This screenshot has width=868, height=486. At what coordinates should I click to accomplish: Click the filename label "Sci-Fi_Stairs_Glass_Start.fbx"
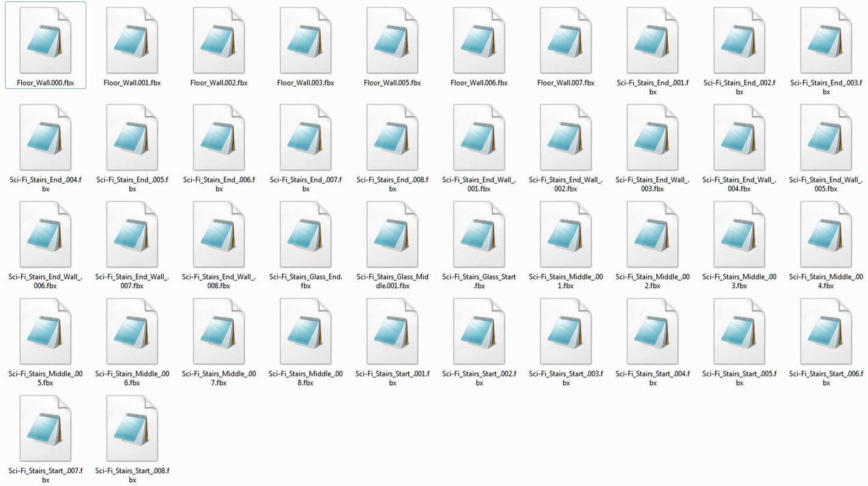[479, 281]
